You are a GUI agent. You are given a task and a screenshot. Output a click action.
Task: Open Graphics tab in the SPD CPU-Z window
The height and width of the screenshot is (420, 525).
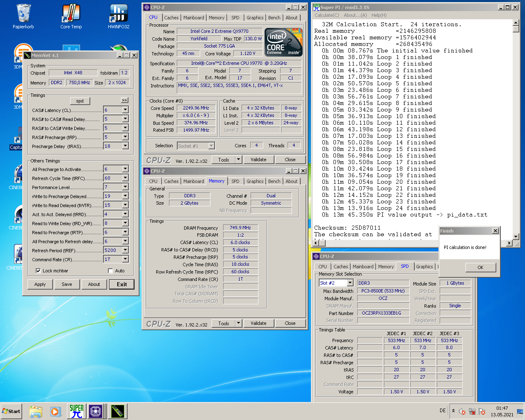(x=425, y=267)
